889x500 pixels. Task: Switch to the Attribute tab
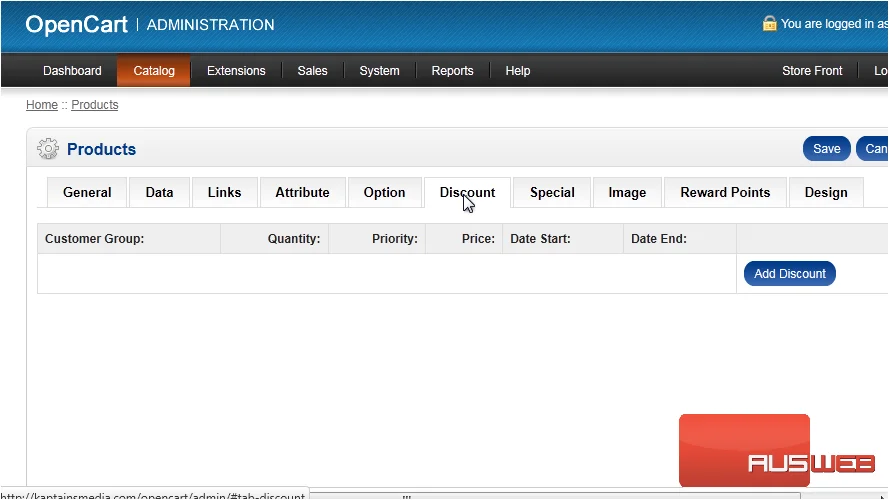pos(302,193)
